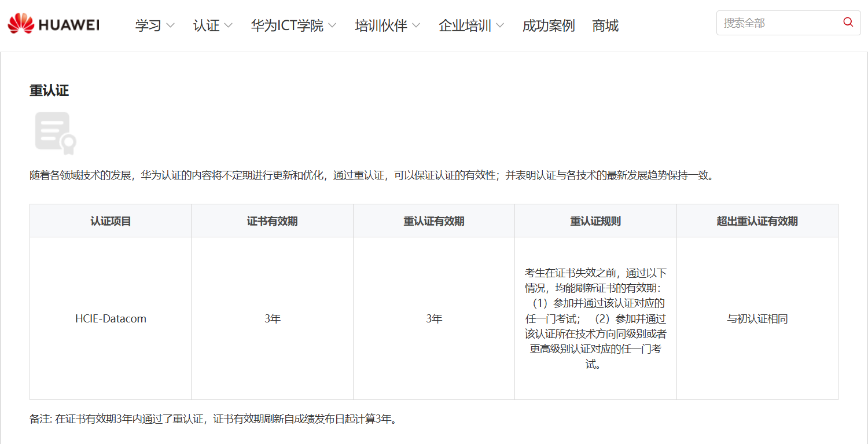Click the 重认证 section heading
Screen dimensions: 868x444
49,90
